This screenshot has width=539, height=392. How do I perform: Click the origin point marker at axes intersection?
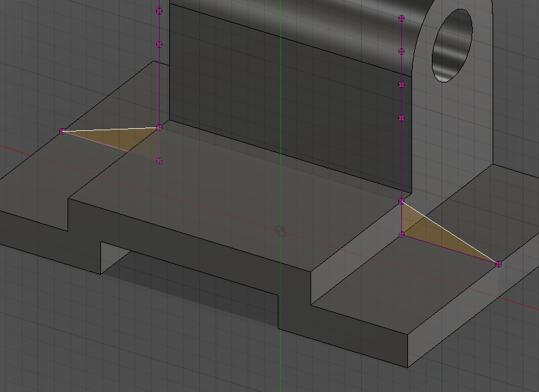pos(280,231)
